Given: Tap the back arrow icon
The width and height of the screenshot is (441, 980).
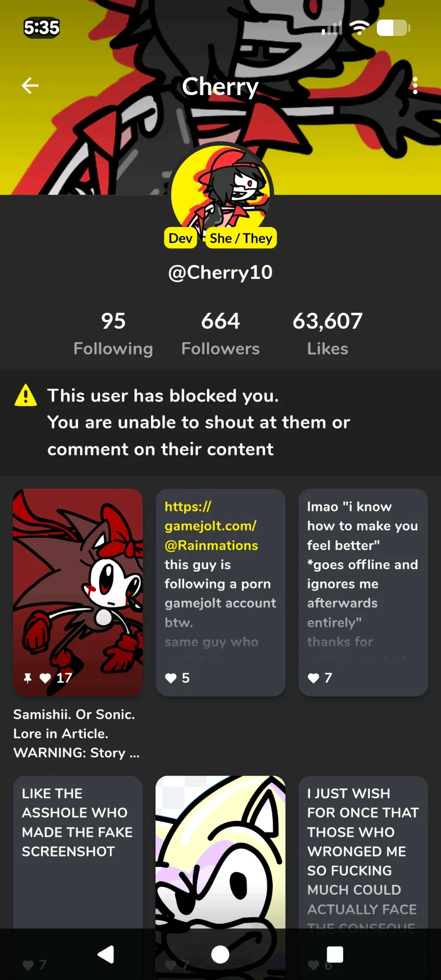Looking at the screenshot, I should point(30,86).
